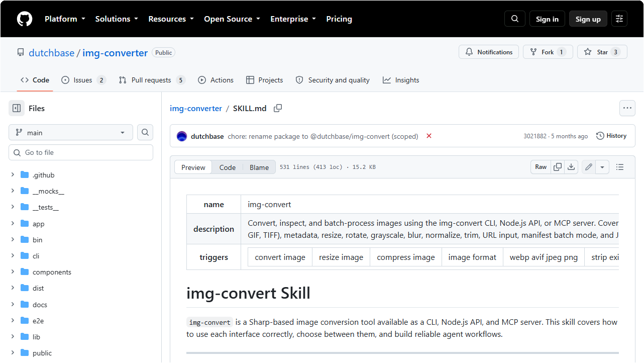644x363 pixels.
Task: Open the dutchbase owner link
Action: [52, 53]
